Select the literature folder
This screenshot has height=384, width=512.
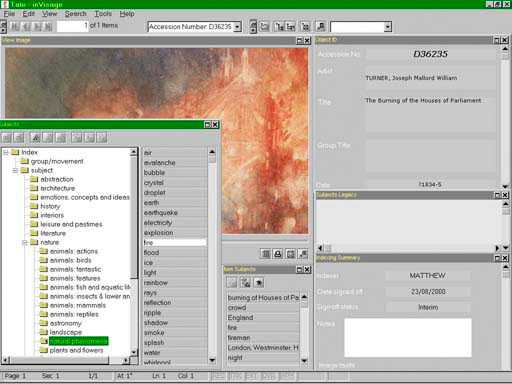[53, 233]
